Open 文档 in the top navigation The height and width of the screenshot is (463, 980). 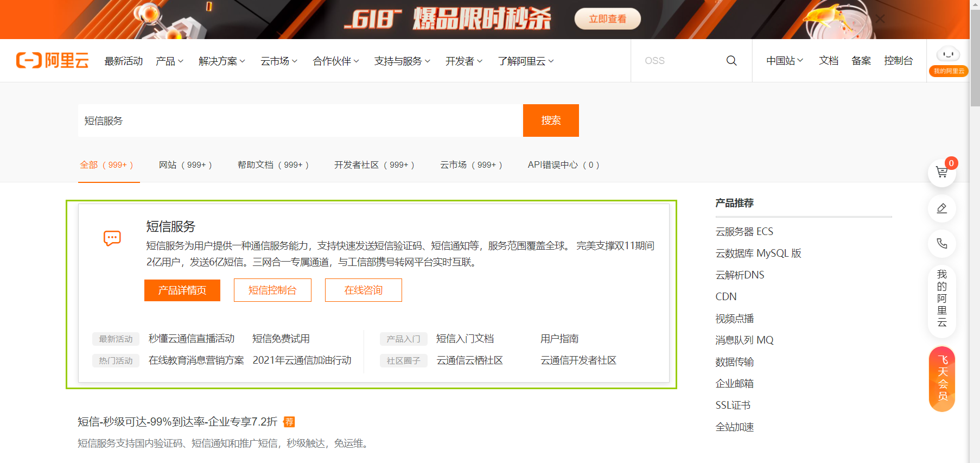coord(829,61)
